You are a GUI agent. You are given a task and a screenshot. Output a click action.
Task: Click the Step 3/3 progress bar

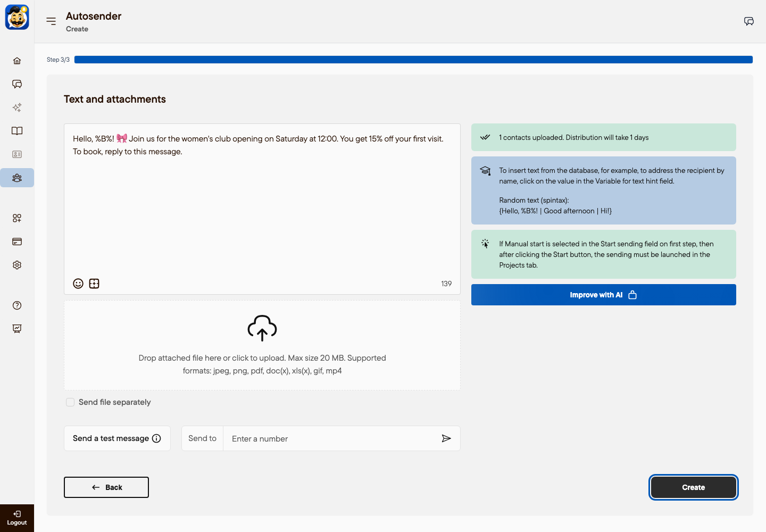click(x=413, y=60)
